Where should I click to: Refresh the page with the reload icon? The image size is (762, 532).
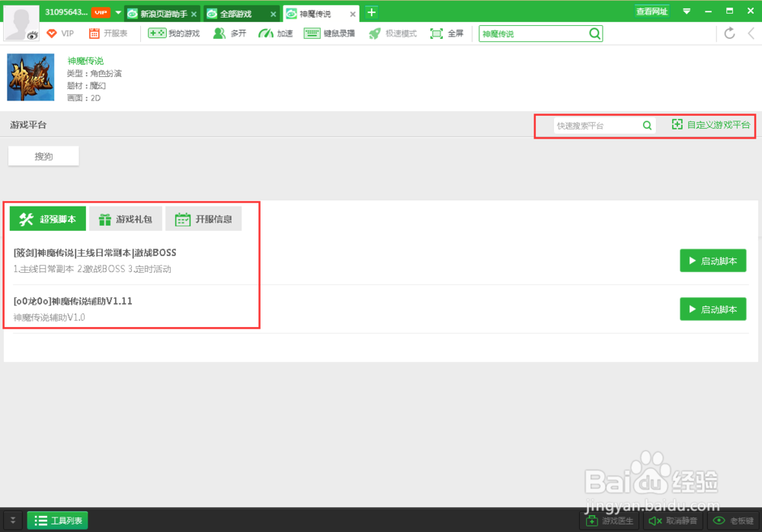(729, 34)
